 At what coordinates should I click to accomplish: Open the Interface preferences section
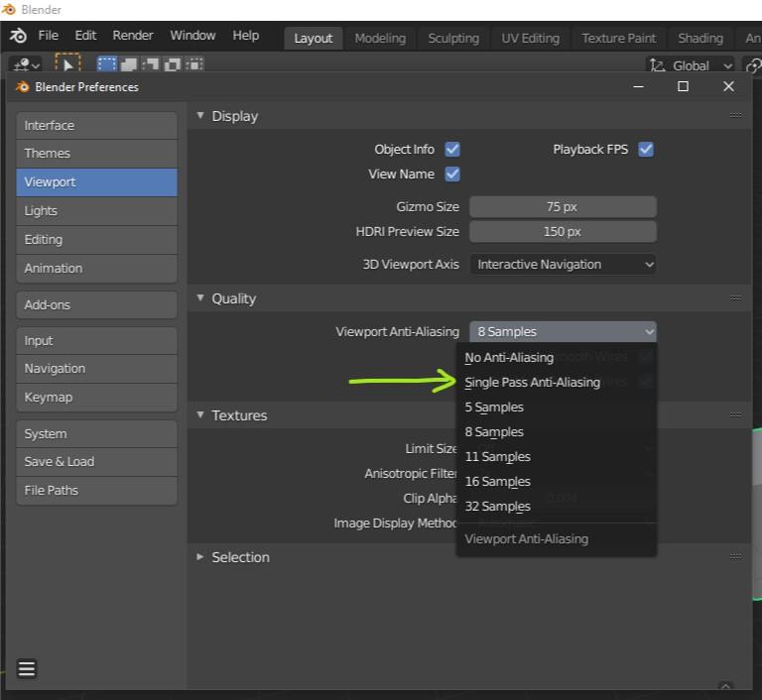tap(96, 125)
